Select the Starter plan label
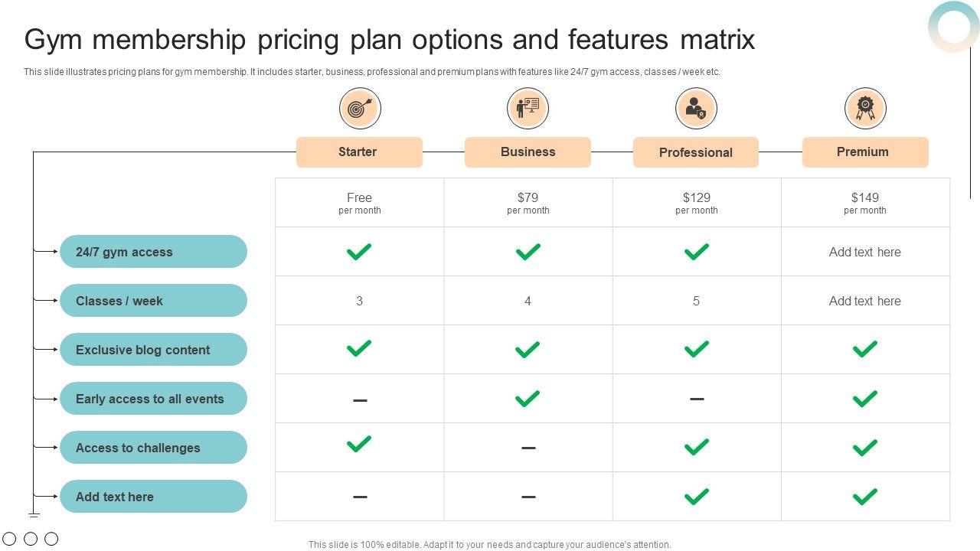The height and width of the screenshot is (551, 980). [358, 152]
